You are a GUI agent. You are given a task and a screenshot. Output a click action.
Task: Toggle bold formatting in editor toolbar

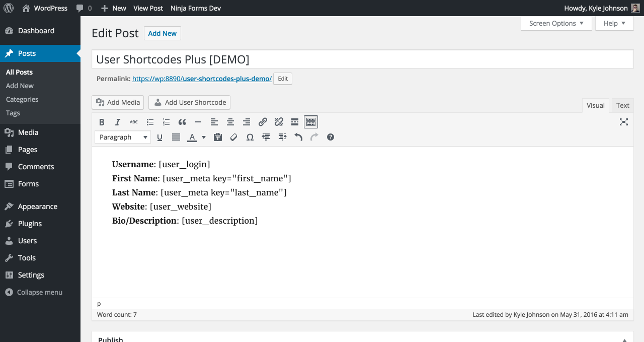click(x=102, y=122)
